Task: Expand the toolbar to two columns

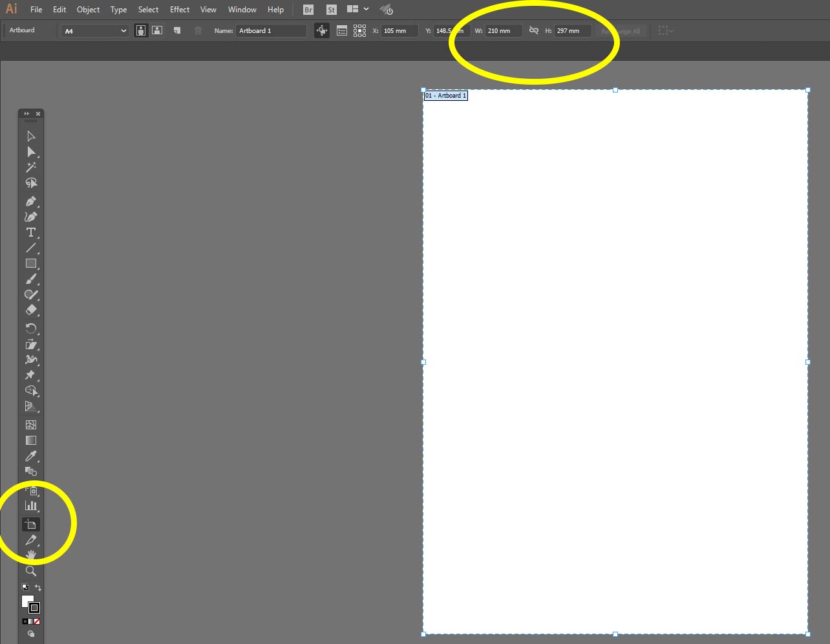Action: [x=27, y=114]
